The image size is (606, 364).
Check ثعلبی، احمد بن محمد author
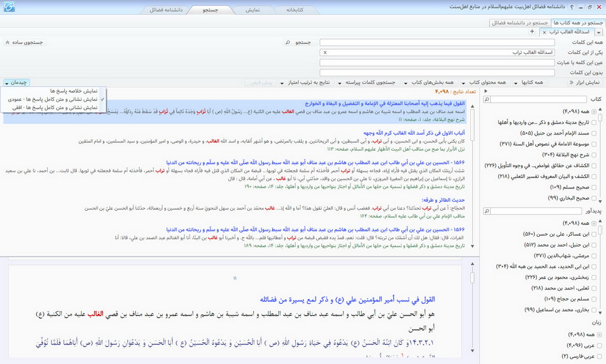(594, 288)
